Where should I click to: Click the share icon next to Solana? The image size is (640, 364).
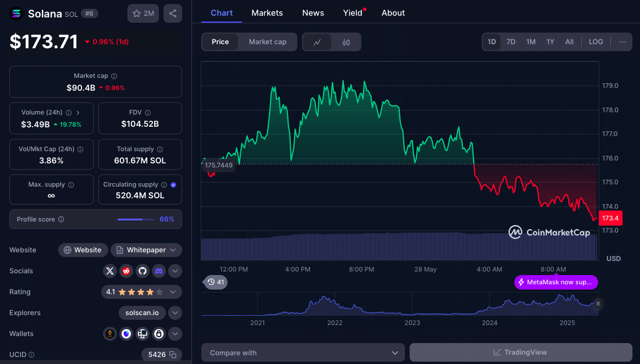(x=173, y=13)
